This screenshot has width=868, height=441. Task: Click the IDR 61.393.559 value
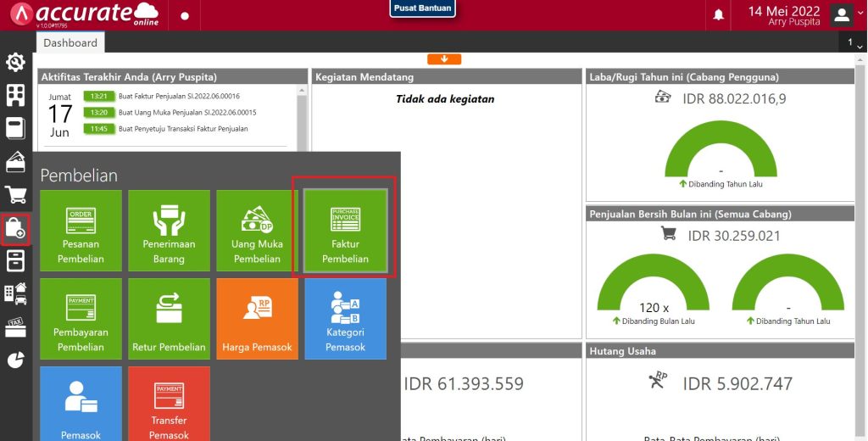click(464, 383)
